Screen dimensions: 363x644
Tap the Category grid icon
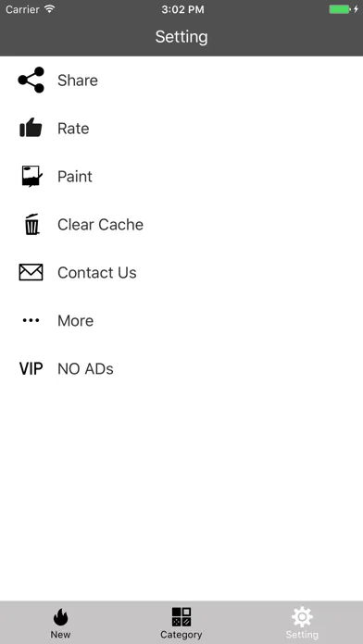pyautogui.click(x=181, y=617)
